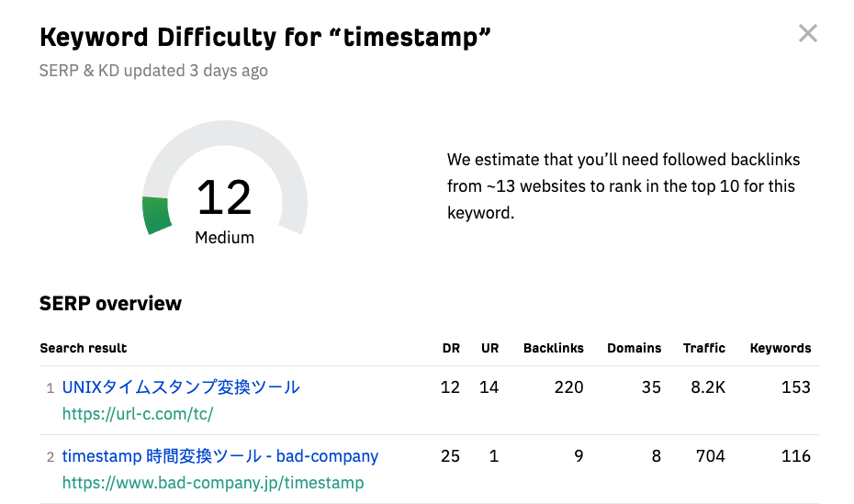Open the 220 backlinks count for url-c.com
The width and height of the screenshot is (854, 504).
tap(568, 387)
